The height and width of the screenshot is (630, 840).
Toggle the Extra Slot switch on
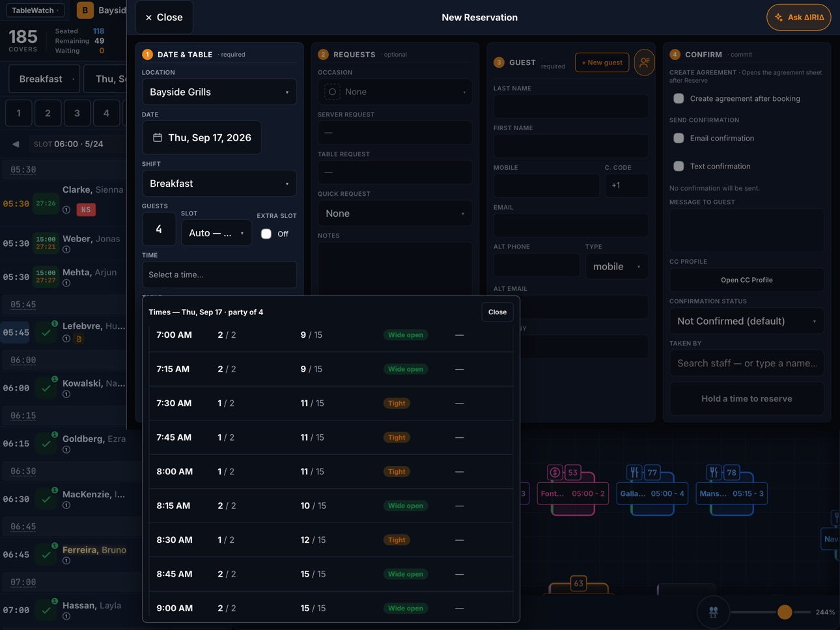click(266, 234)
